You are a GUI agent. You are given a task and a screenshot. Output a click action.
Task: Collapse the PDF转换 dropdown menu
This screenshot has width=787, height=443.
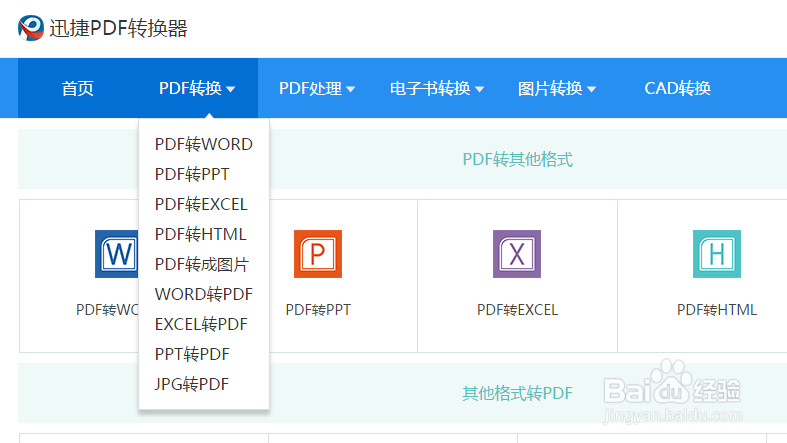coord(197,88)
